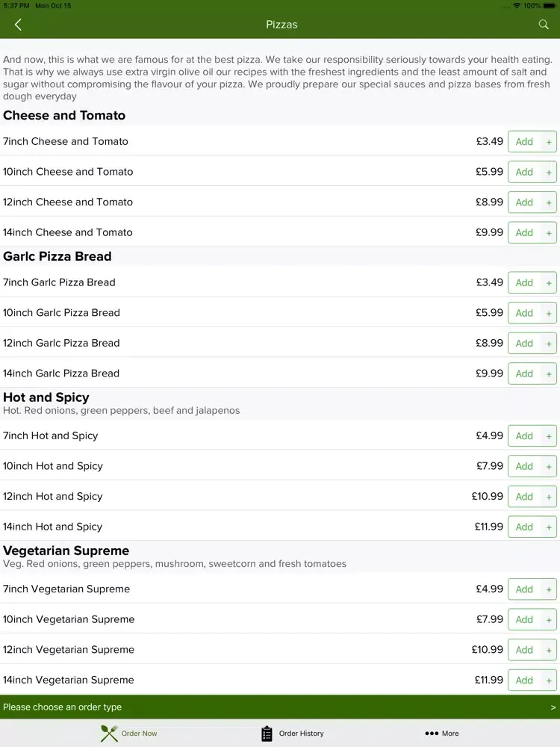Add 10inch Cheese and Tomato to order

tap(524, 172)
